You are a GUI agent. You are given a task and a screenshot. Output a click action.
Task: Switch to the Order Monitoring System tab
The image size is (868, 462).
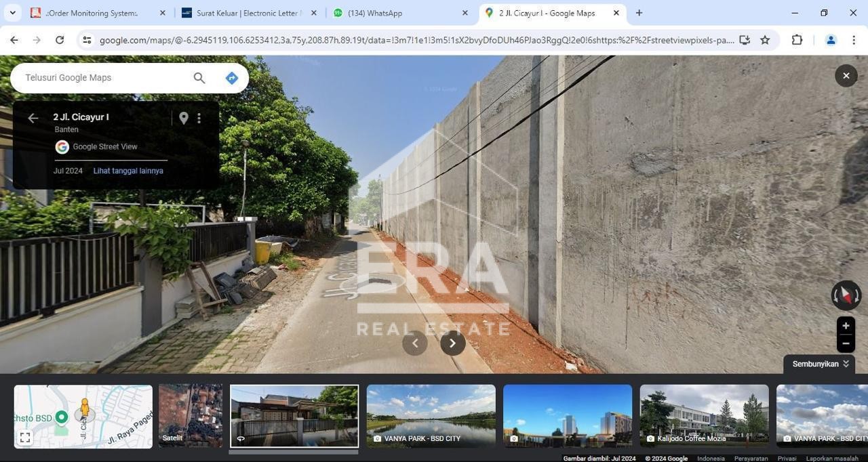(x=98, y=13)
